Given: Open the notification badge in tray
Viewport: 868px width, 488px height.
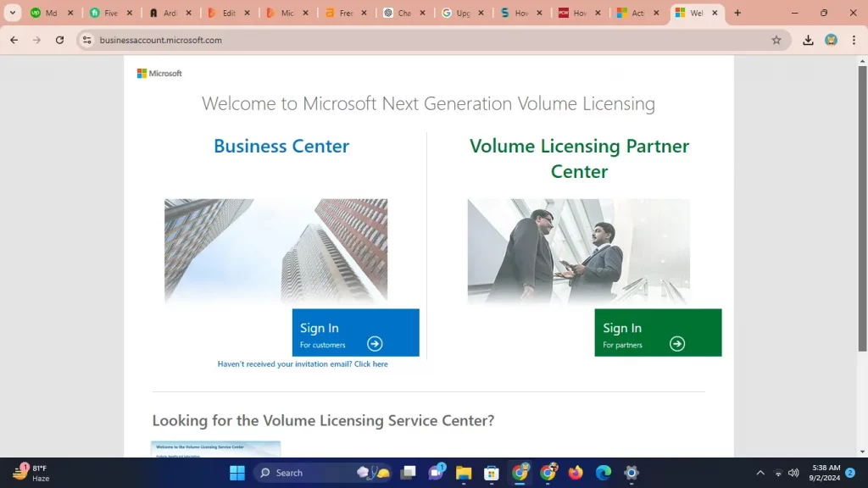Looking at the screenshot, I should click(850, 473).
